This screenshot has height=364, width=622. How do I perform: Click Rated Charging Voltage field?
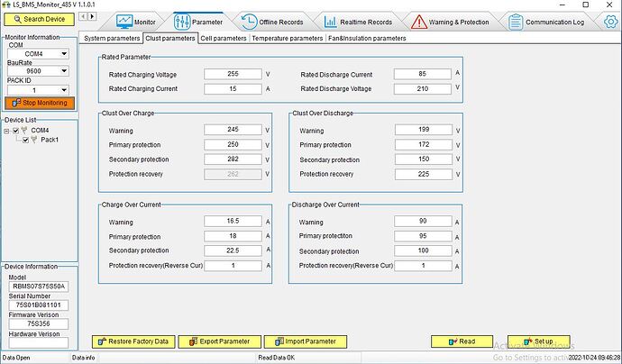click(233, 74)
